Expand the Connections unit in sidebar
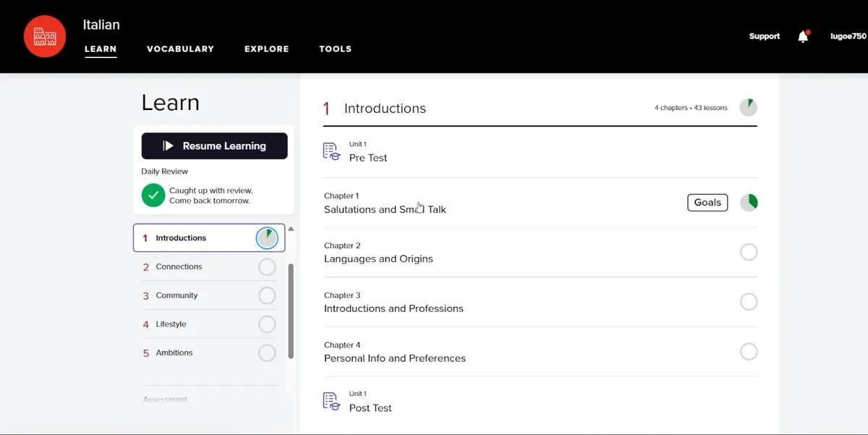The width and height of the screenshot is (868, 435). [179, 266]
